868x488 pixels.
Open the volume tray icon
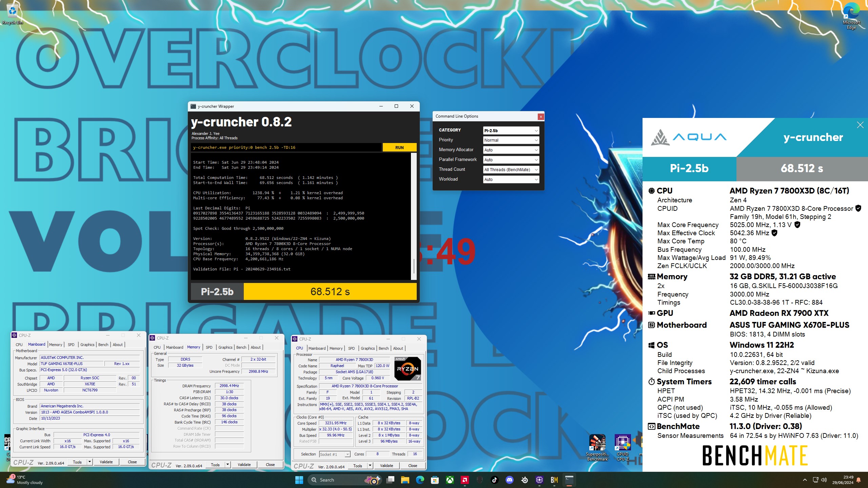coord(824,480)
